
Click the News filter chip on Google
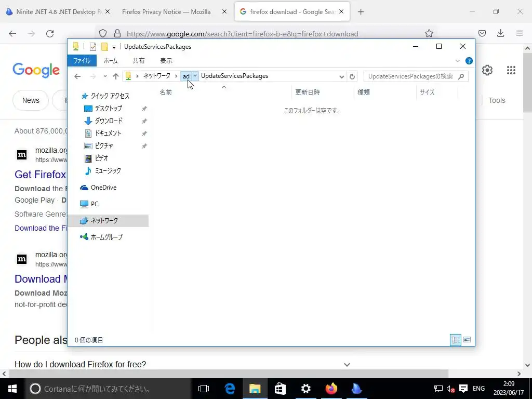click(x=31, y=100)
